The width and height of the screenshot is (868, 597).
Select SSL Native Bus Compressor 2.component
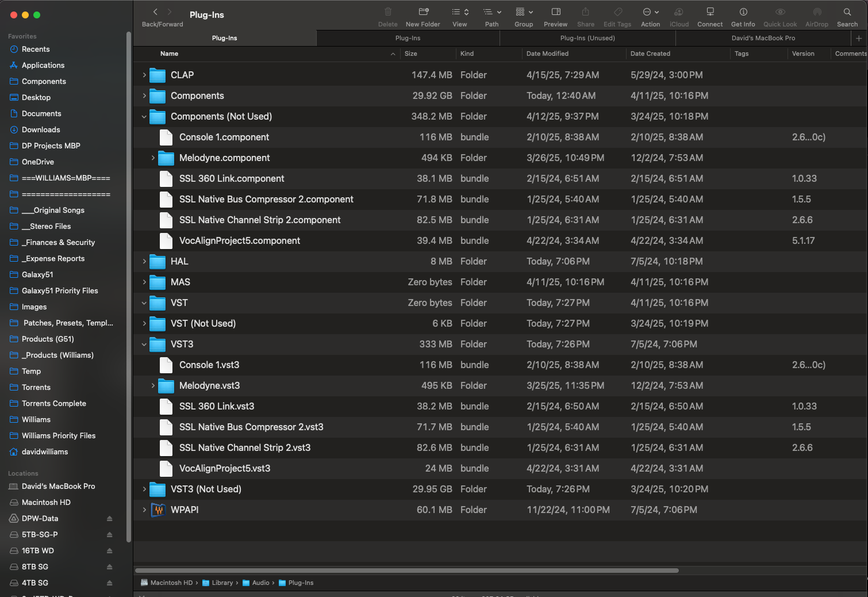(266, 199)
